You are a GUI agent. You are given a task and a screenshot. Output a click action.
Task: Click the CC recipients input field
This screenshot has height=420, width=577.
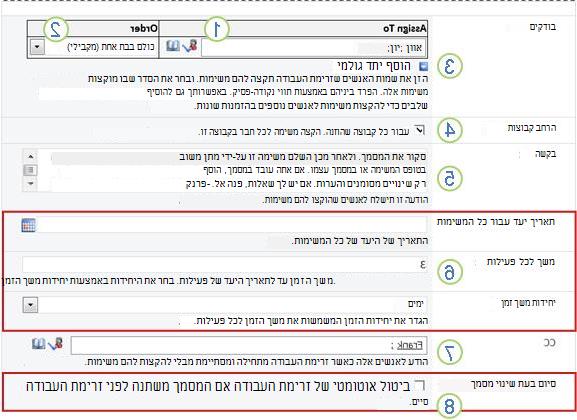click(249, 346)
